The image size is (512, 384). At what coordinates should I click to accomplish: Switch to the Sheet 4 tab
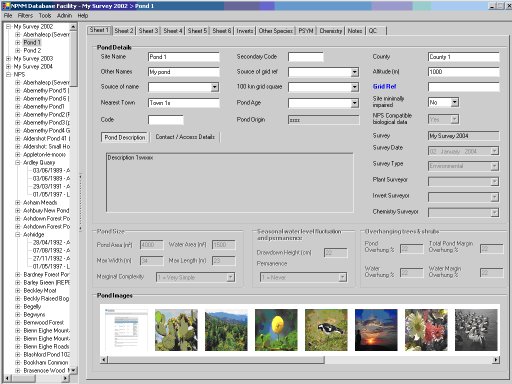[173, 31]
